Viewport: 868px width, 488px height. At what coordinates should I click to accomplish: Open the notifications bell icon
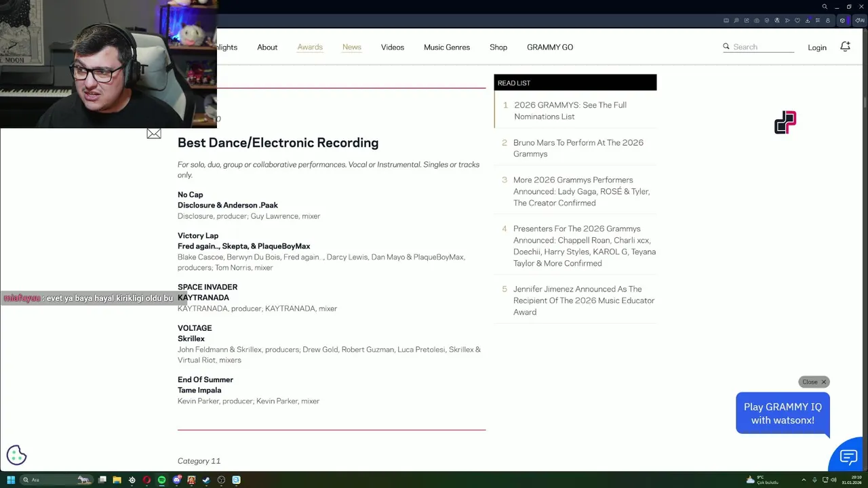coord(845,47)
